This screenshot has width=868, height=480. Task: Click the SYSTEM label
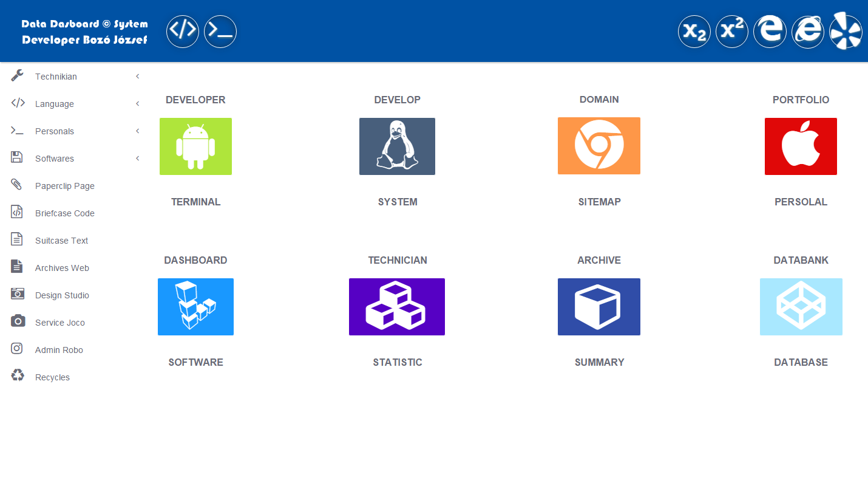pyautogui.click(x=398, y=202)
